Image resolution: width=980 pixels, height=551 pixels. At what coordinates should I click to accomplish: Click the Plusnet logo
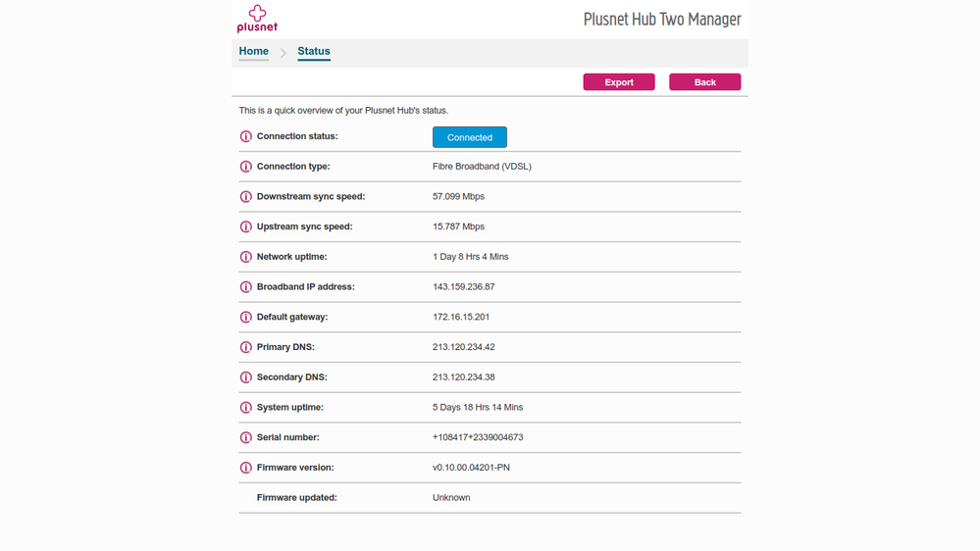257,19
